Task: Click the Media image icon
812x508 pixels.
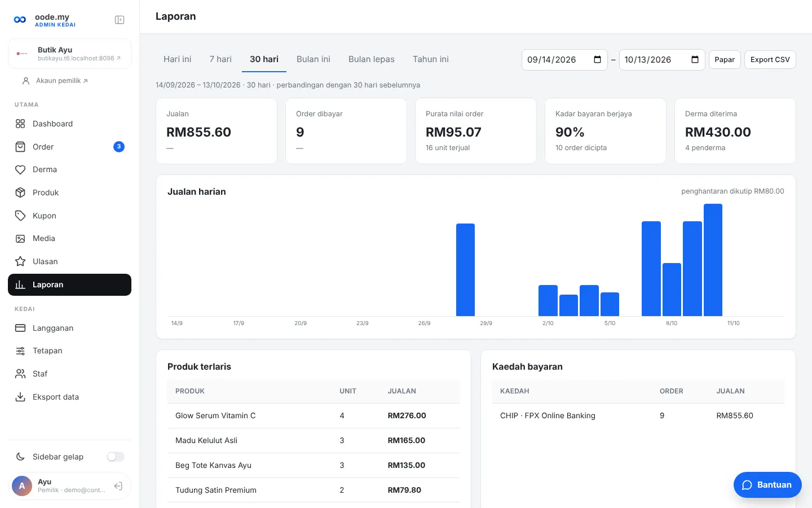Action: tap(20, 238)
